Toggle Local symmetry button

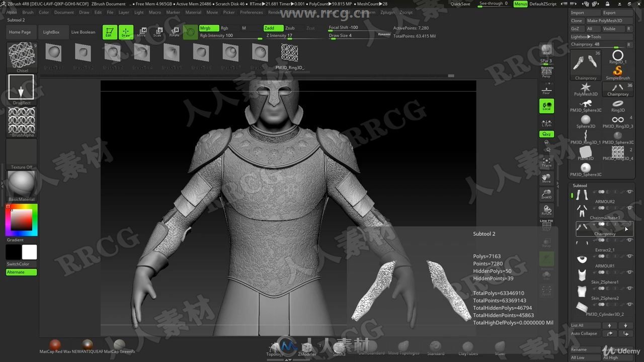546,106
